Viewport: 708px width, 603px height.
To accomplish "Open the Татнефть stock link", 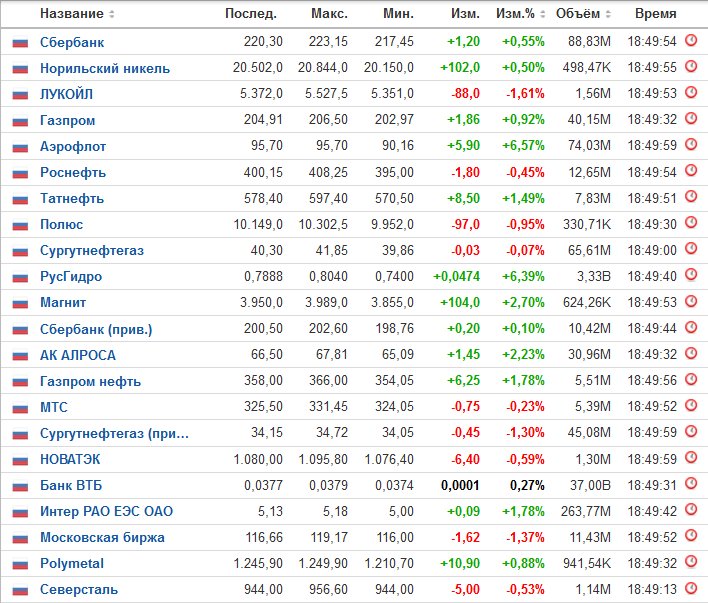I will (72, 198).
